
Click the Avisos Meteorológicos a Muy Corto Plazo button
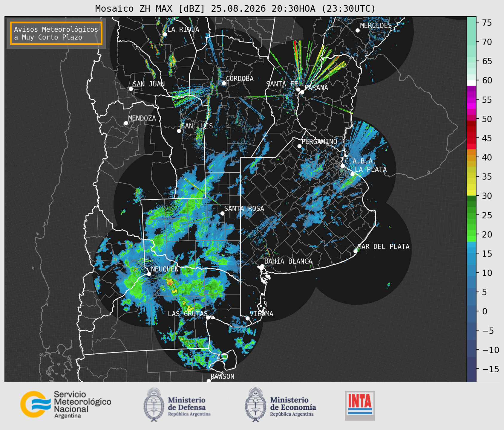pos(56,33)
